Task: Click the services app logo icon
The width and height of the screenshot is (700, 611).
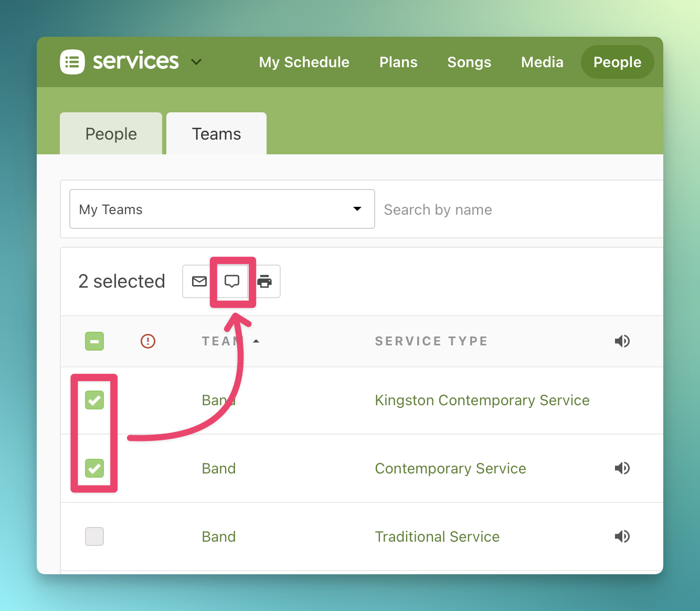Action: click(72, 62)
